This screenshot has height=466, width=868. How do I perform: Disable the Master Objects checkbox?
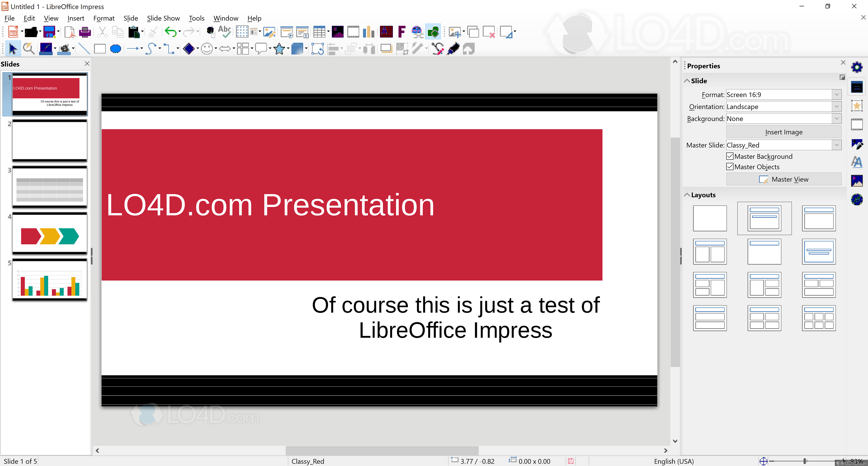pyautogui.click(x=730, y=166)
